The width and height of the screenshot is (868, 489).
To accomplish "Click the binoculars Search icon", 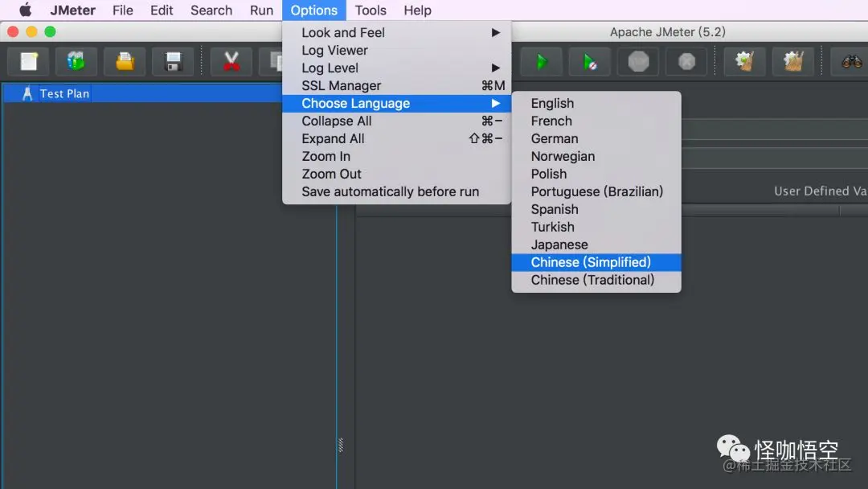I will (851, 61).
